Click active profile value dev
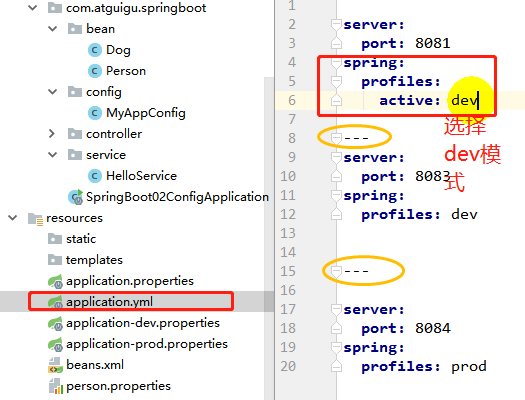This screenshot has height=400, width=525. click(464, 100)
